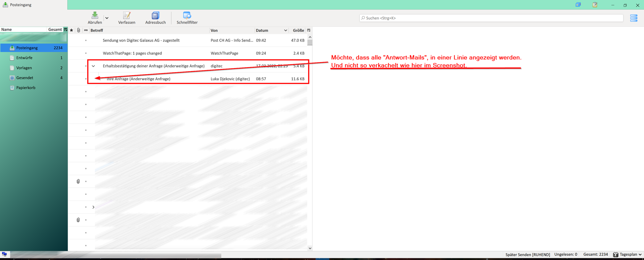The height and width of the screenshot is (260, 644).
Task: Open Verfassen to compose a message
Action: pyautogui.click(x=127, y=18)
